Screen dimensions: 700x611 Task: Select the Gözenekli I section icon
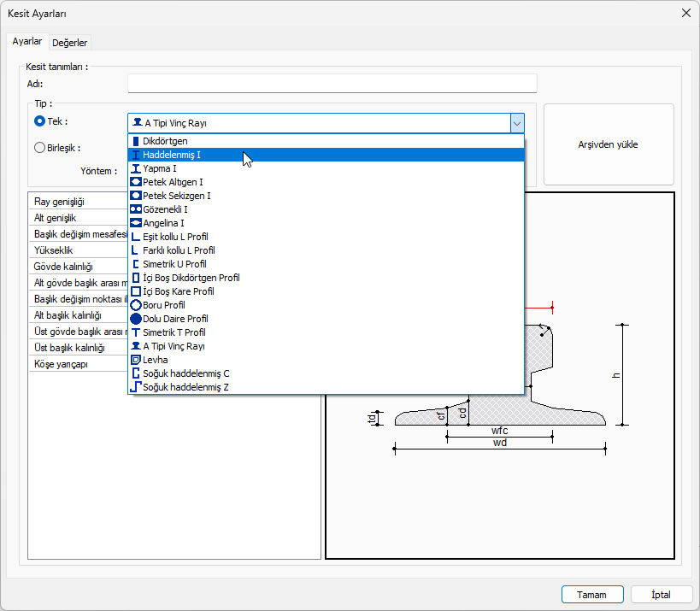136,209
